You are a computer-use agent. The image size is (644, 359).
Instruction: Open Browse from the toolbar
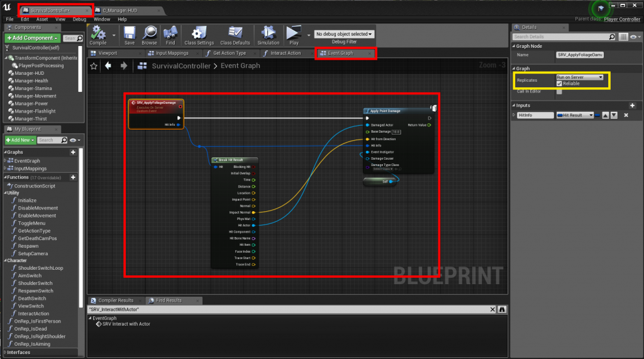pyautogui.click(x=149, y=33)
